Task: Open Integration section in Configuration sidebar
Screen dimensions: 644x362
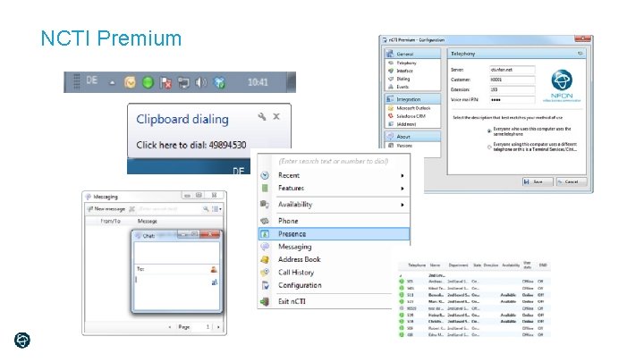Action: [x=412, y=99]
